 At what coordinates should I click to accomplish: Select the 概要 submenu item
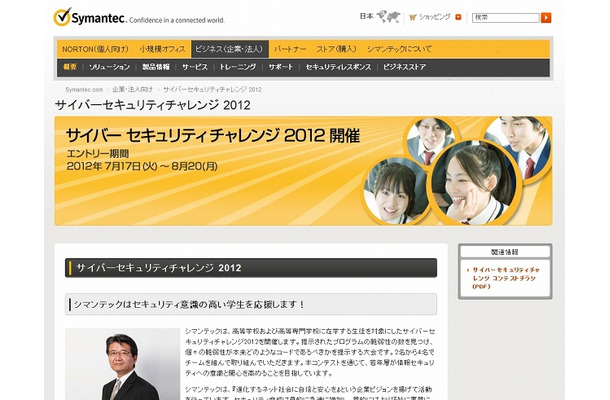[70, 67]
